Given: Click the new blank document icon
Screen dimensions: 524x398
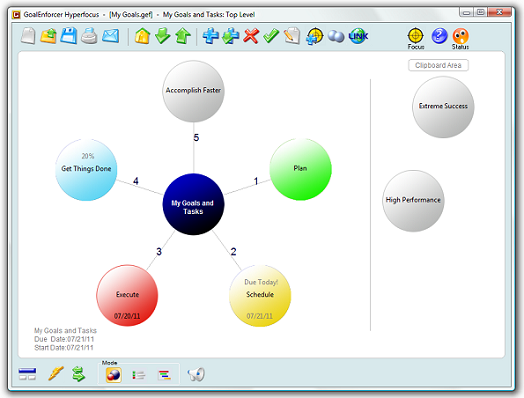Looking at the screenshot, I should (28, 36).
